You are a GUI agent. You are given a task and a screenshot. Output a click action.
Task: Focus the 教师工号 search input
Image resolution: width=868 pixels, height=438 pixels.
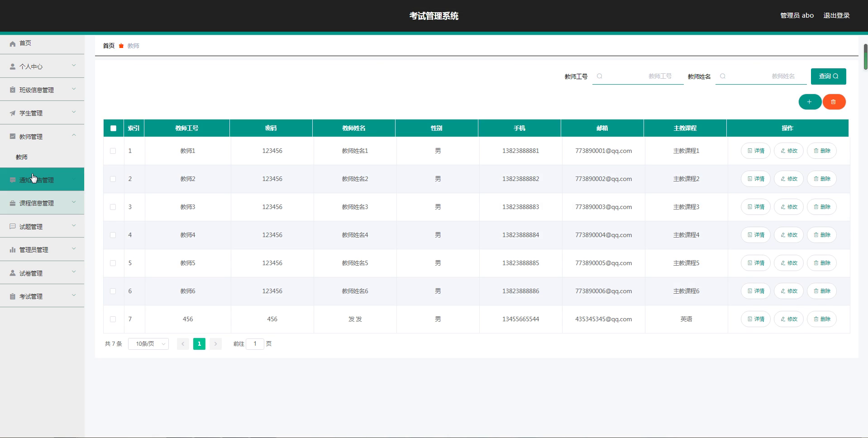(x=638, y=76)
